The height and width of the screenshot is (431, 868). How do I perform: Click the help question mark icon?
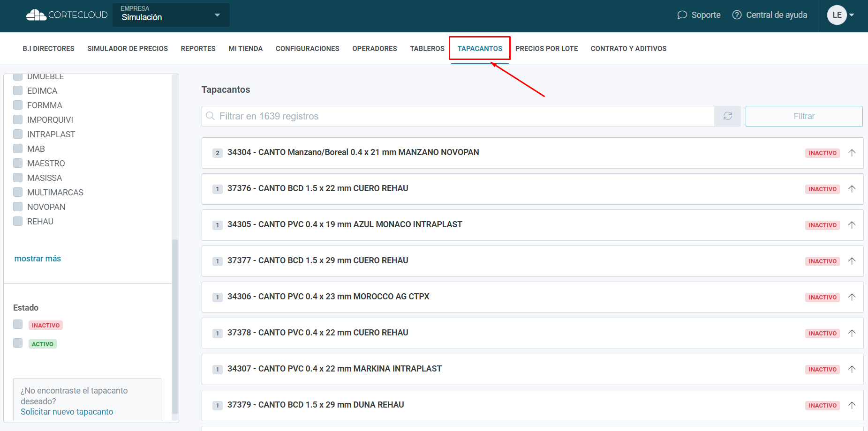tap(737, 15)
